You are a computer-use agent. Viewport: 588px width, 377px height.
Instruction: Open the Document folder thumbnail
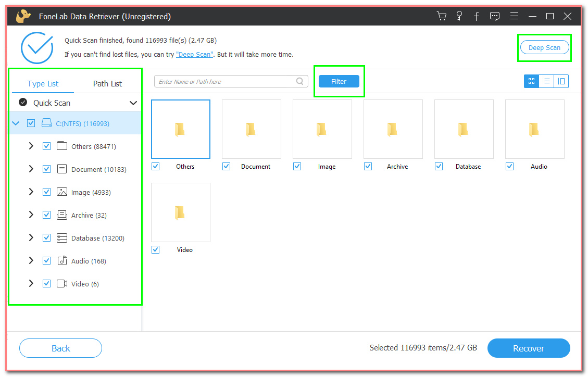(251, 129)
